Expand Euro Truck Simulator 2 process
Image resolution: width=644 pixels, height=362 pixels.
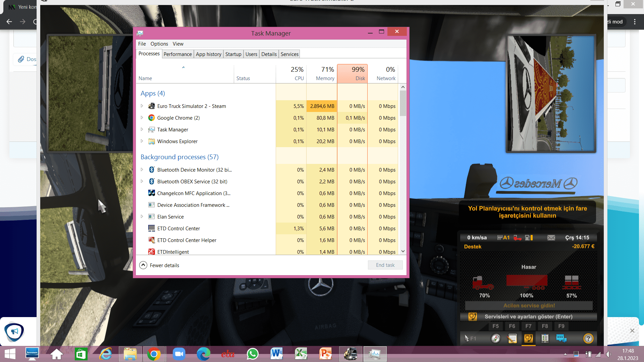coord(142,106)
